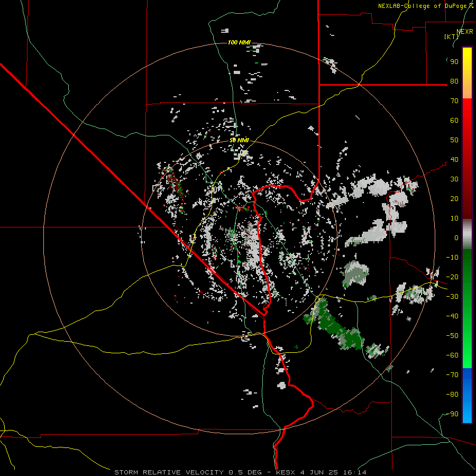Click the NEXLAB-College of DuPage header text

(x=426, y=6)
